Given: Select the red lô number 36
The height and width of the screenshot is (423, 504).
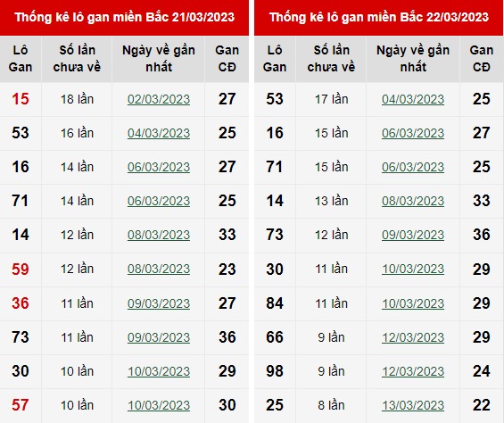Looking at the screenshot, I should [x=21, y=303].
